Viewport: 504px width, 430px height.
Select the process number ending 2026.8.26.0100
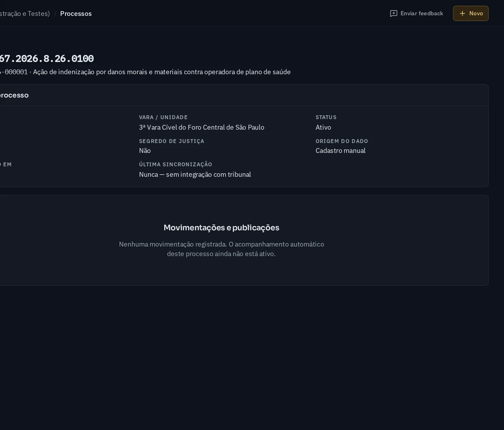coord(46,59)
